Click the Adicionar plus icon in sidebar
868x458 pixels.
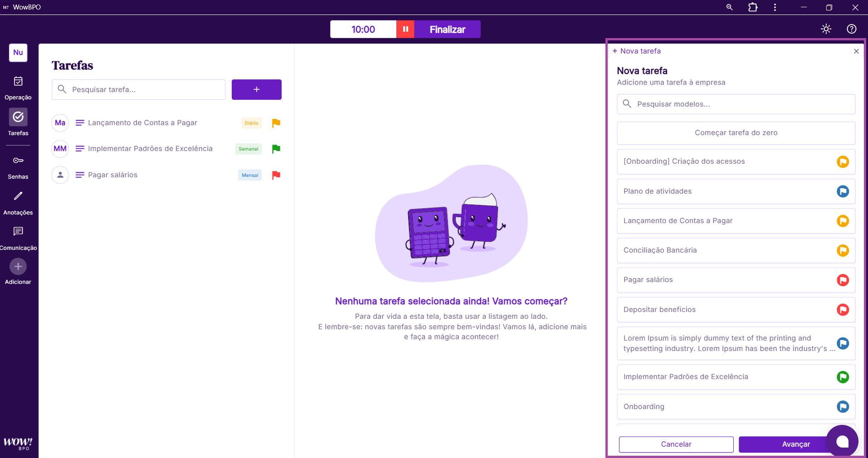click(x=18, y=267)
